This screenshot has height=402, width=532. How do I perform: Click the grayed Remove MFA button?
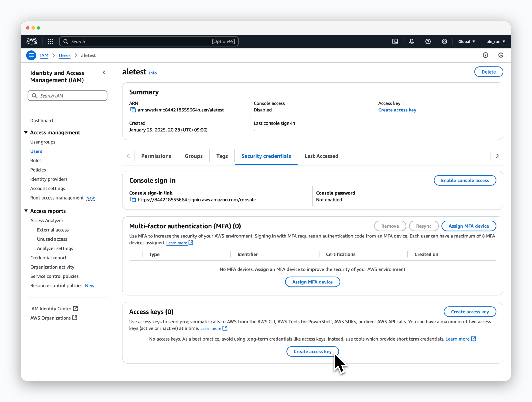point(390,226)
